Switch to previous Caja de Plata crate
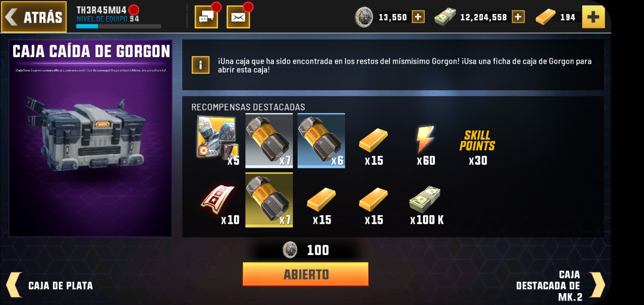This screenshot has height=305, width=644. [x=49, y=285]
